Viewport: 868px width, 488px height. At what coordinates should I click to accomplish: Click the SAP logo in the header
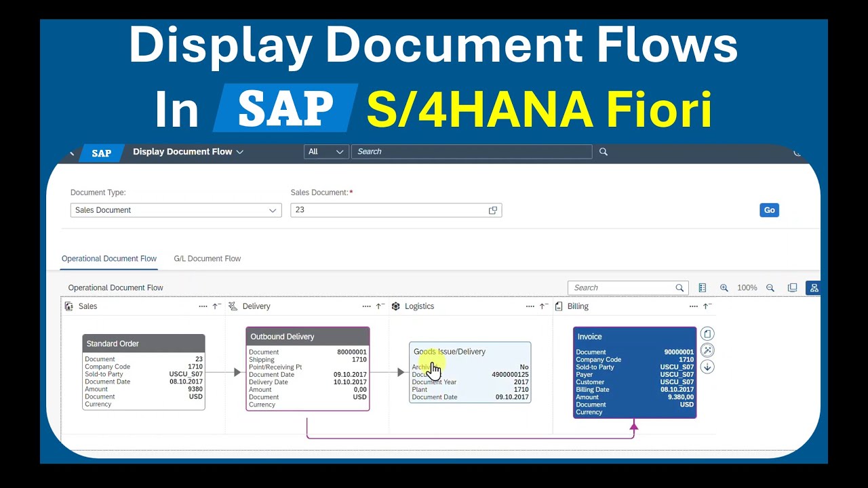pyautogui.click(x=101, y=152)
